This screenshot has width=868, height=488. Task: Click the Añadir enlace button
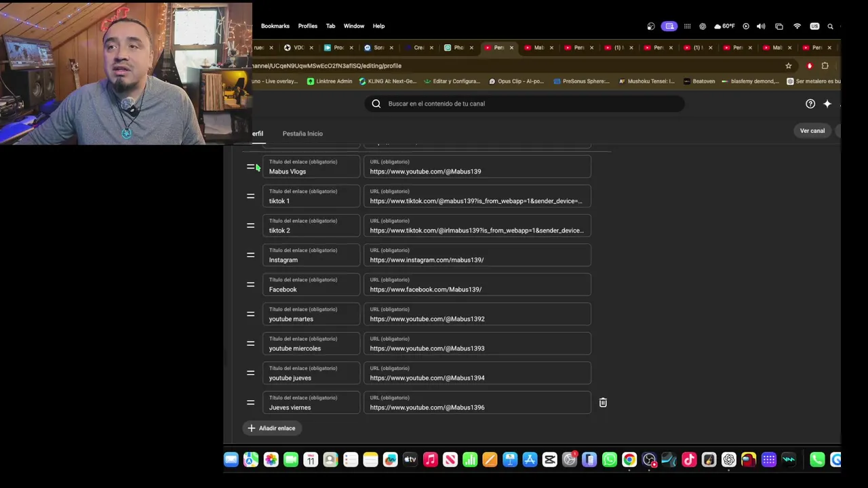tap(271, 428)
